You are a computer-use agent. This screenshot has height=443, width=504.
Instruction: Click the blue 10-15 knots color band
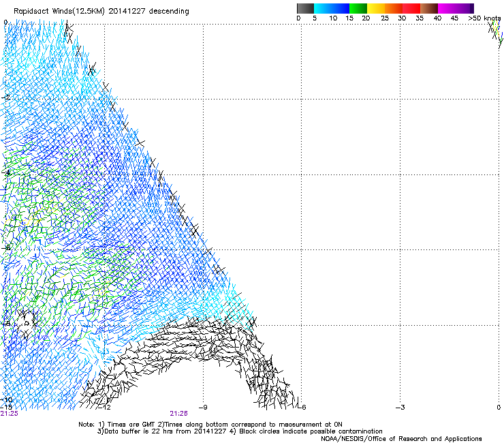click(x=341, y=8)
